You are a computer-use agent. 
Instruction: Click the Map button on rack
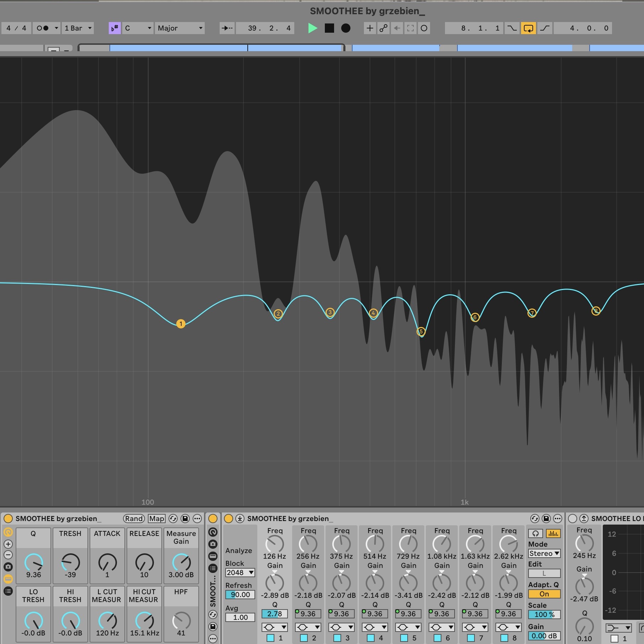pos(156,519)
